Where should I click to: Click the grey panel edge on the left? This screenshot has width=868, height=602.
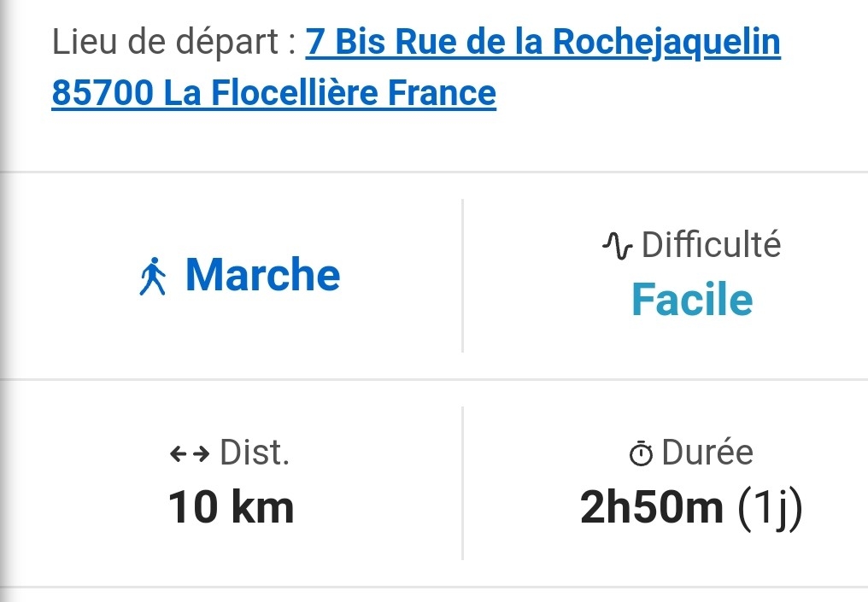pos(4,299)
